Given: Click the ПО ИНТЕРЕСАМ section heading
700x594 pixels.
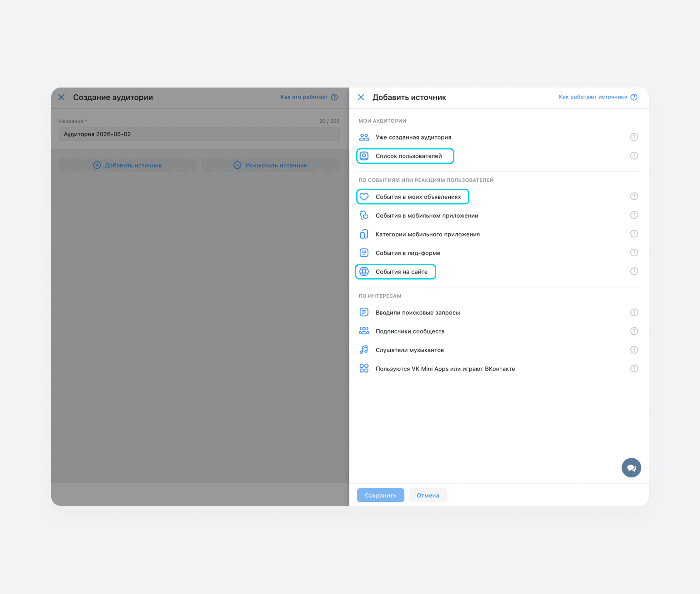Looking at the screenshot, I should click(x=380, y=296).
